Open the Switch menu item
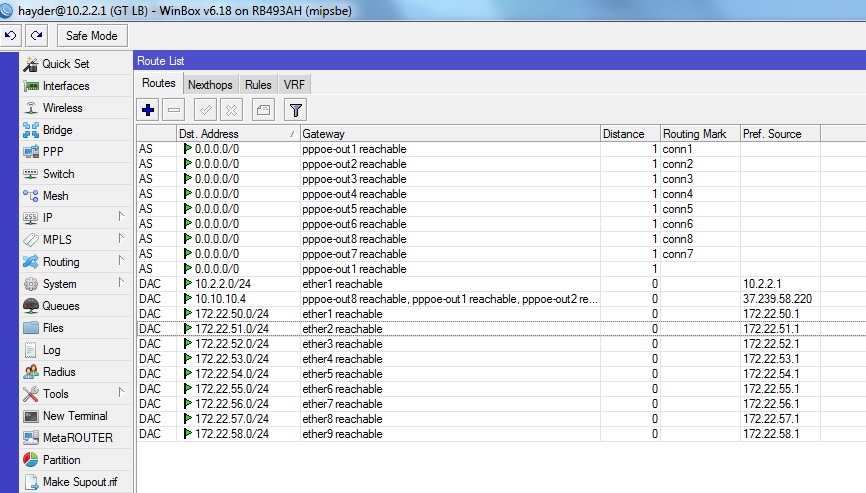 [x=76, y=174]
